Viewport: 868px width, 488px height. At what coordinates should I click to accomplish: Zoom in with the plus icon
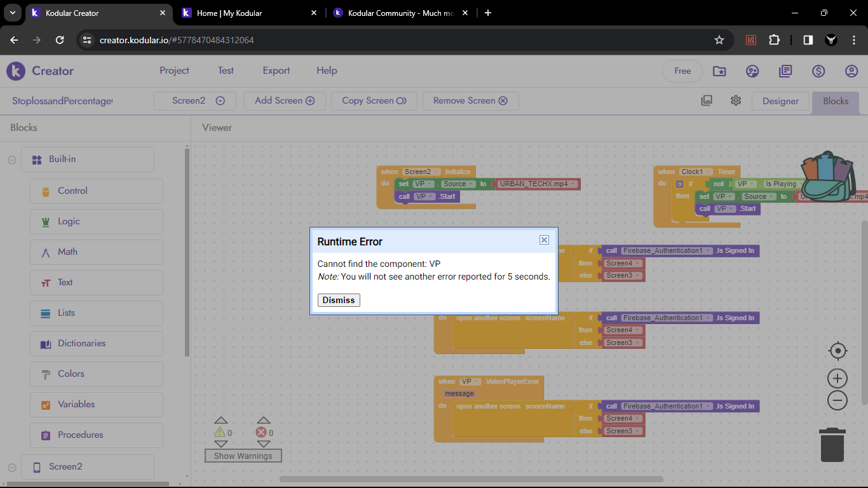(x=837, y=379)
